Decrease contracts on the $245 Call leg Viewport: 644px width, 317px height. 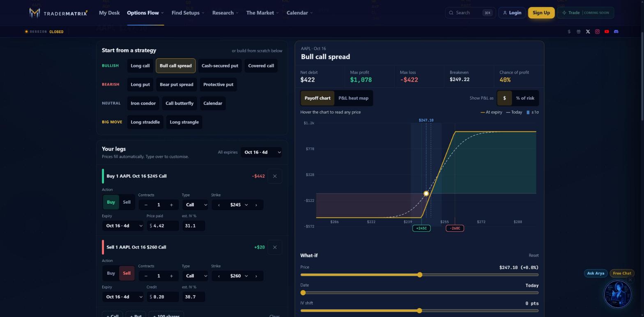click(146, 205)
